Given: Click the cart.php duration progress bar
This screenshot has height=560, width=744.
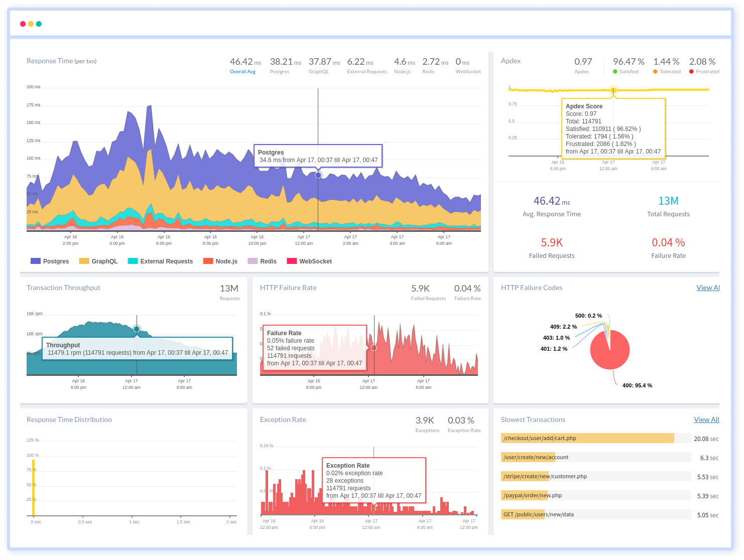Looking at the screenshot, I should pos(587,438).
